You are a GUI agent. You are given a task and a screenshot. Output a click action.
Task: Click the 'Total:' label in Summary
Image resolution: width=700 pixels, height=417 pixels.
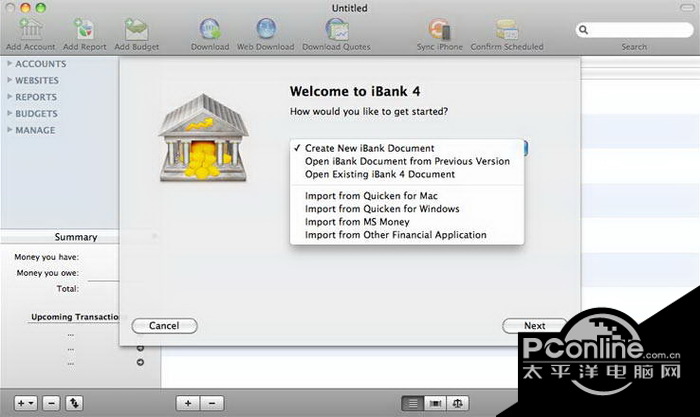click(x=68, y=289)
